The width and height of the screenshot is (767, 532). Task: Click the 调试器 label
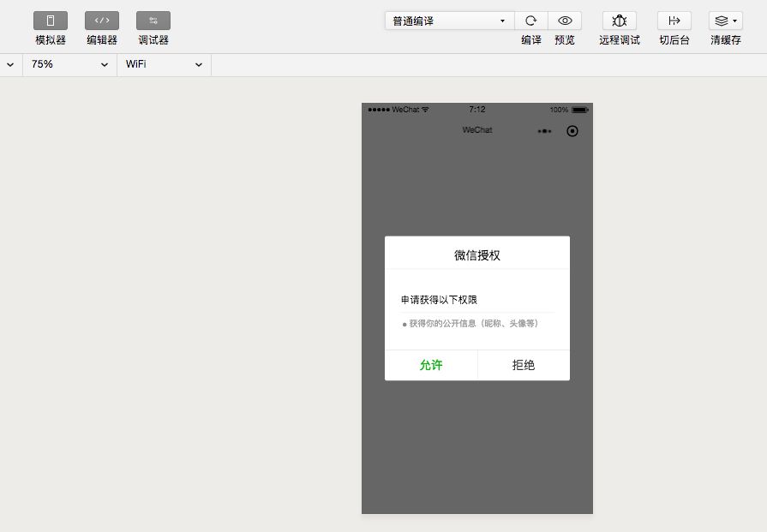(x=153, y=40)
